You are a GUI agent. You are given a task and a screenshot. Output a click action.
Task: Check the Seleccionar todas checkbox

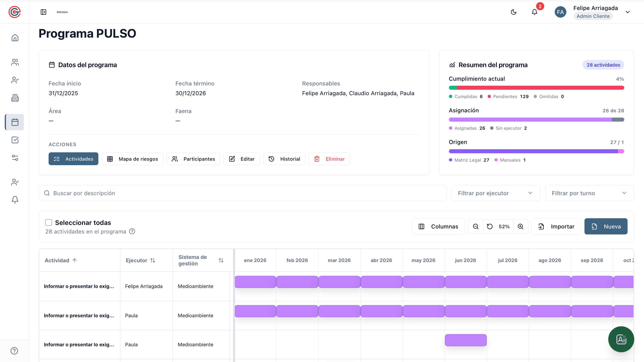click(49, 222)
